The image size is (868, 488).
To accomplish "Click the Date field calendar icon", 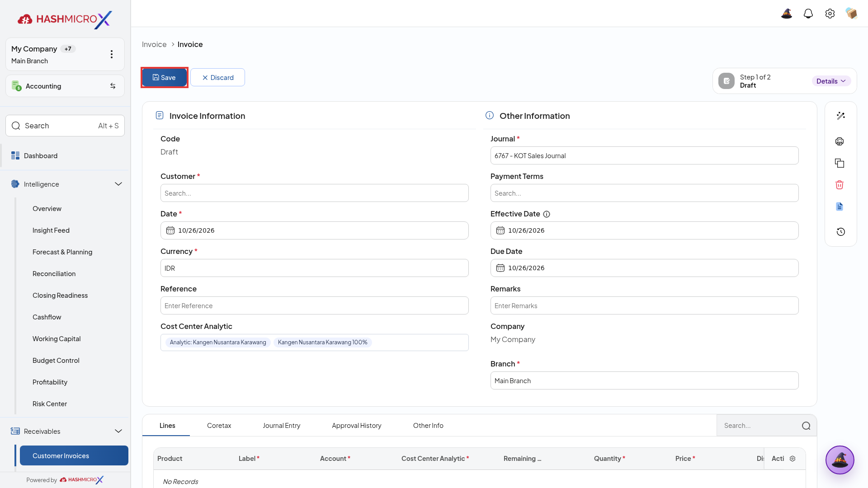I will tap(170, 230).
